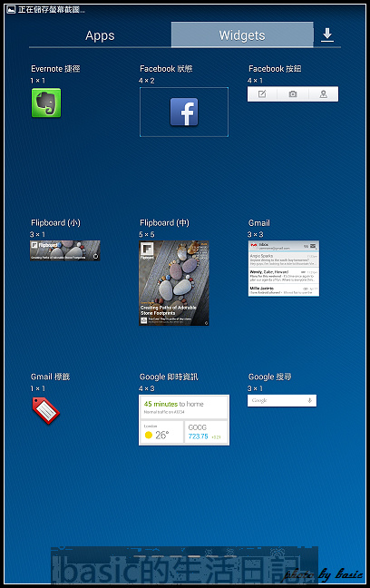Select the Facebook status widget preview

(x=184, y=113)
